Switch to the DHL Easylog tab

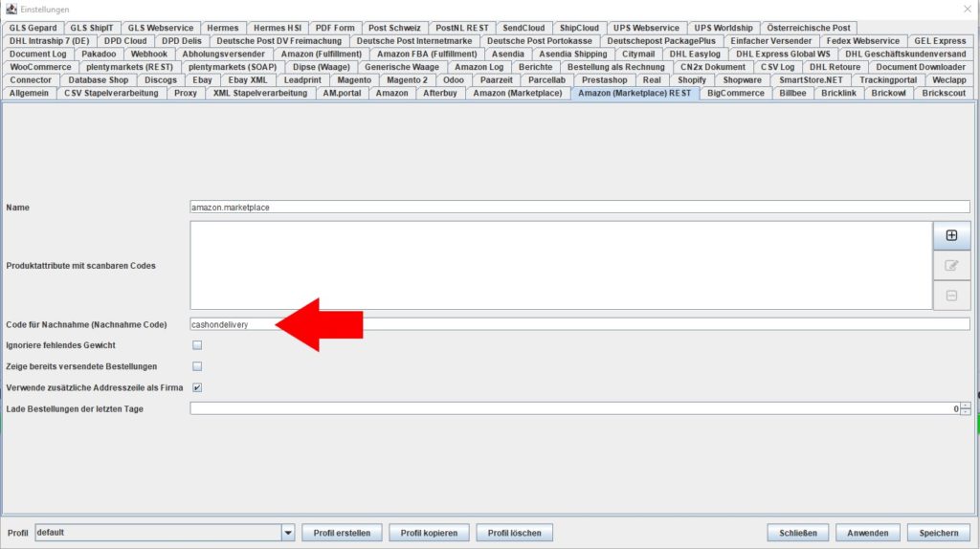pos(695,54)
